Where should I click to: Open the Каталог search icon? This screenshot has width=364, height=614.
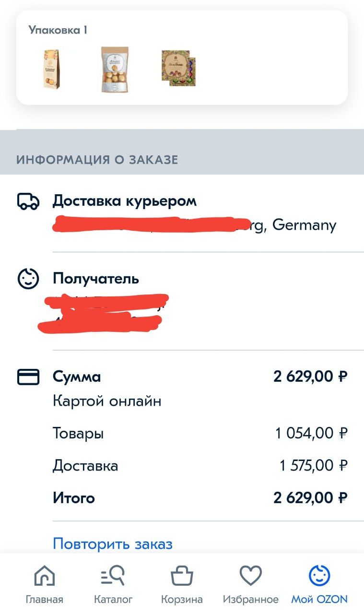pyautogui.click(x=113, y=576)
